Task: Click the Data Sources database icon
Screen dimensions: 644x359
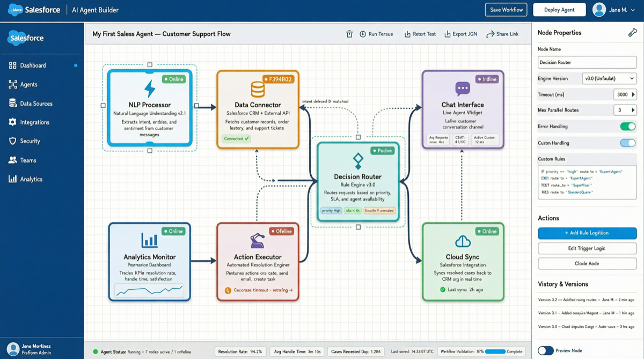Action: [x=12, y=103]
